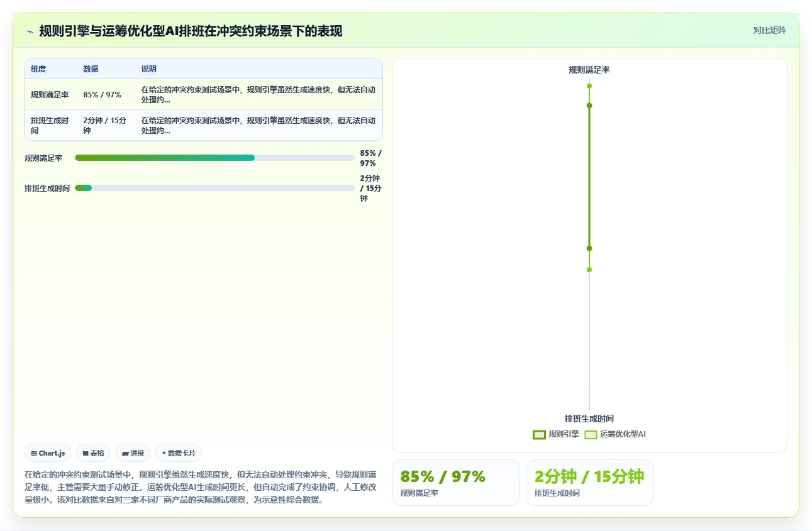Click the 规则满足率 progress bar
The width and height of the screenshot is (812, 531).
pyautogui.click(x=215, y=158)
